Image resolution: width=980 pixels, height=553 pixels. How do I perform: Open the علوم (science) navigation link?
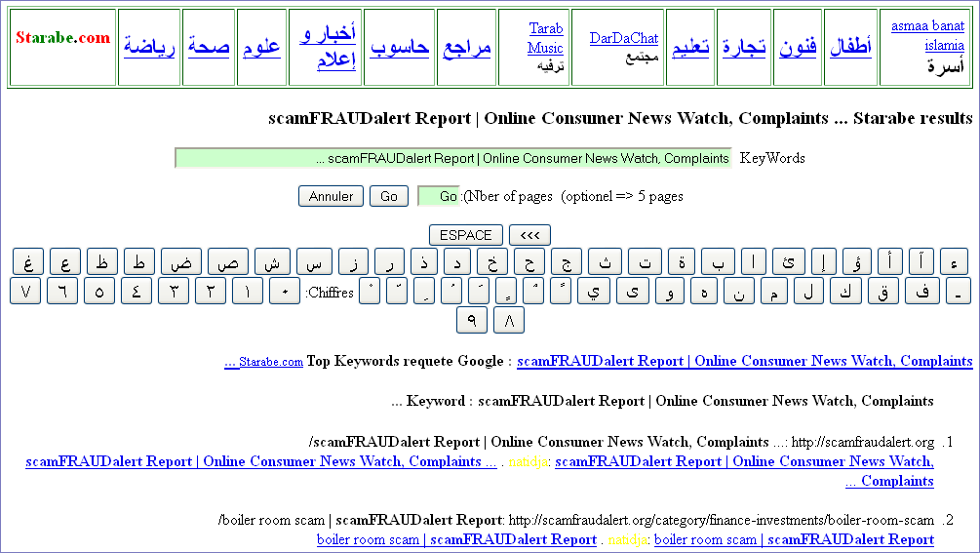262,46
